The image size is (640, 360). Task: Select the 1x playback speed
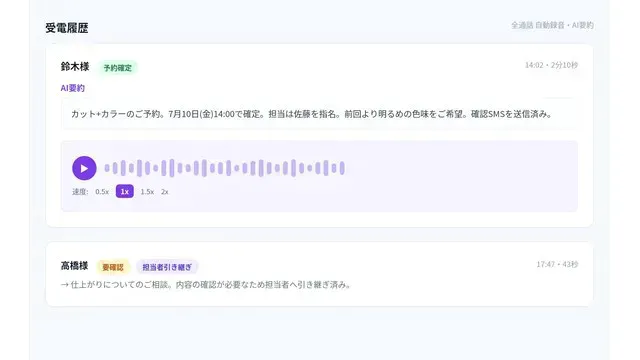click(x=124, y=191)
